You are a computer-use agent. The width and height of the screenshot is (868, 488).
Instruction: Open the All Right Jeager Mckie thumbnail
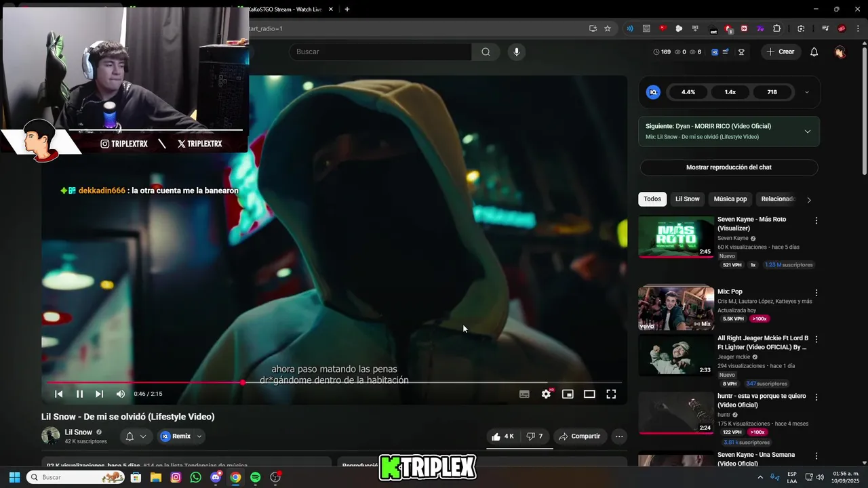(x=676, y=355)
